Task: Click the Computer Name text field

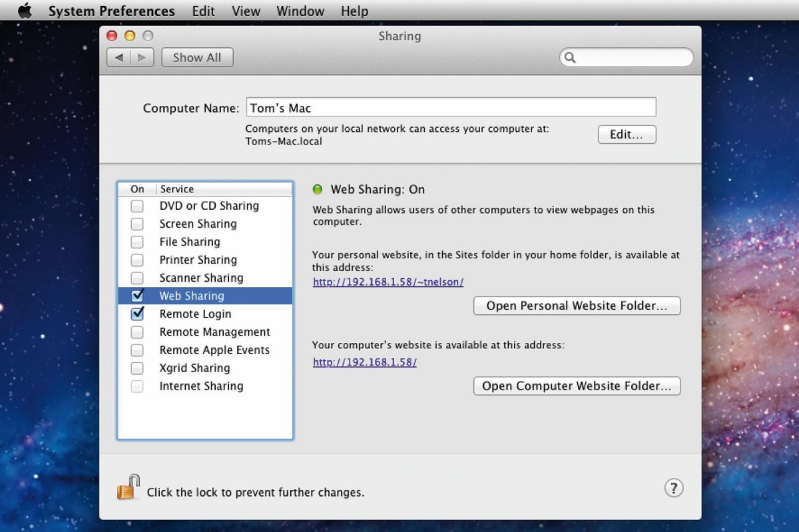Action: click(x=451, y=108)
